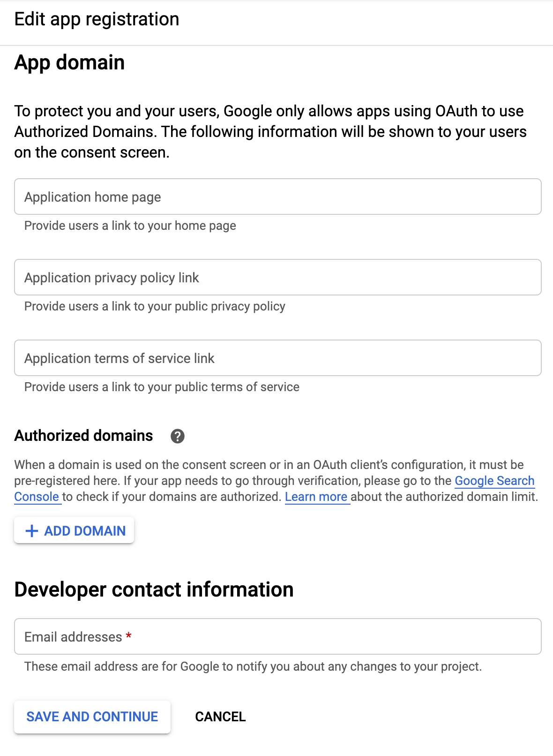
Task: Select the Application privacy policy link field
Action: [278, 277]
